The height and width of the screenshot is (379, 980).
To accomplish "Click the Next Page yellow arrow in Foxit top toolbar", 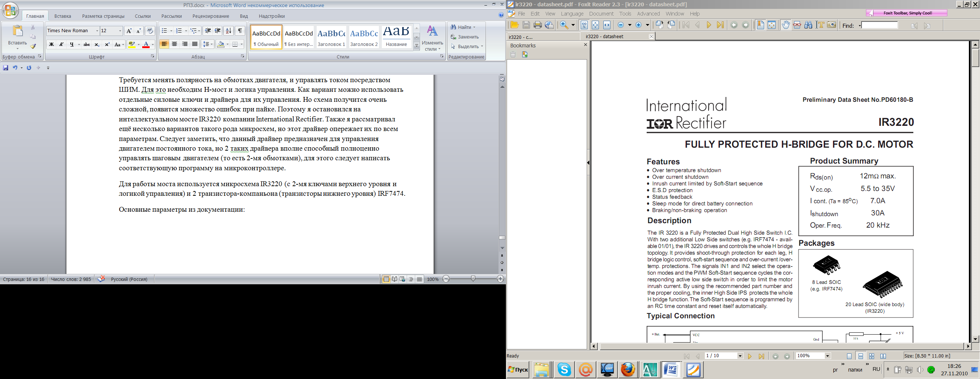I will (709, 25).
